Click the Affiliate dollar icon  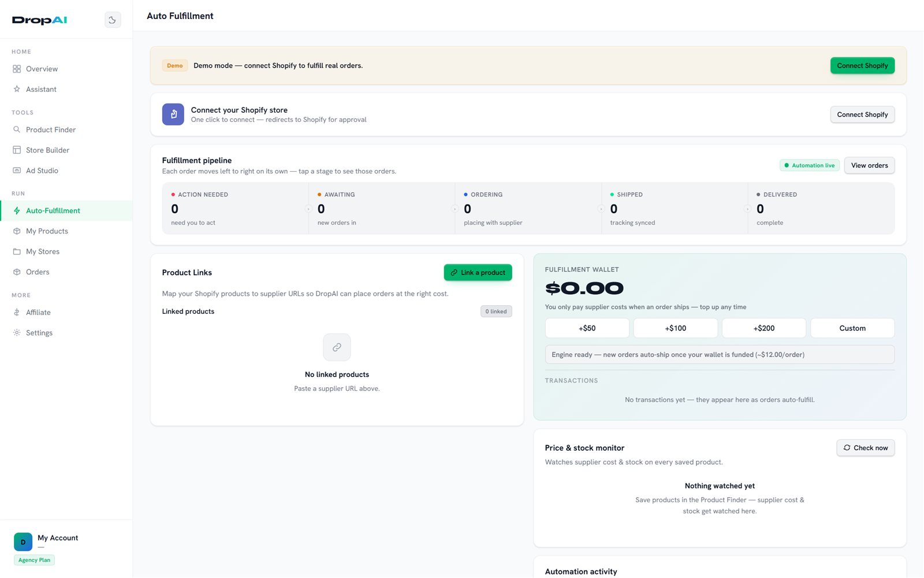(17, 312)
